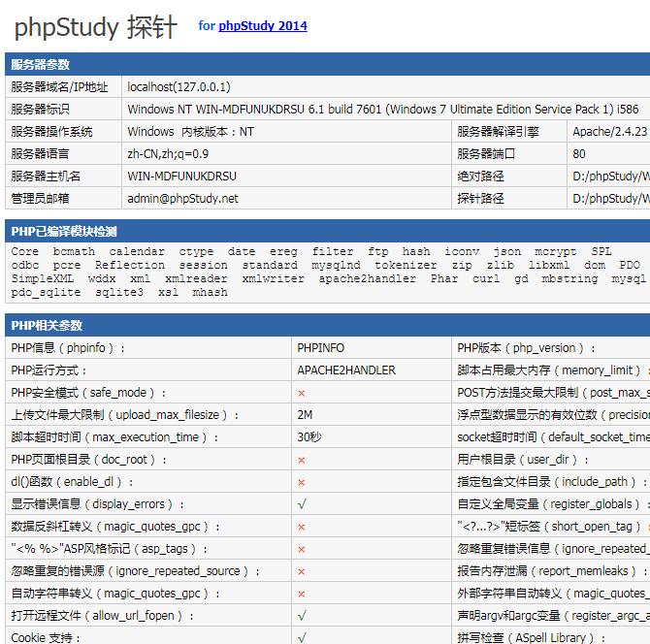Screen dimensions: 650x644
Task: Click the Cookie 支持 green check status
Action: click(x=302, y=637)
